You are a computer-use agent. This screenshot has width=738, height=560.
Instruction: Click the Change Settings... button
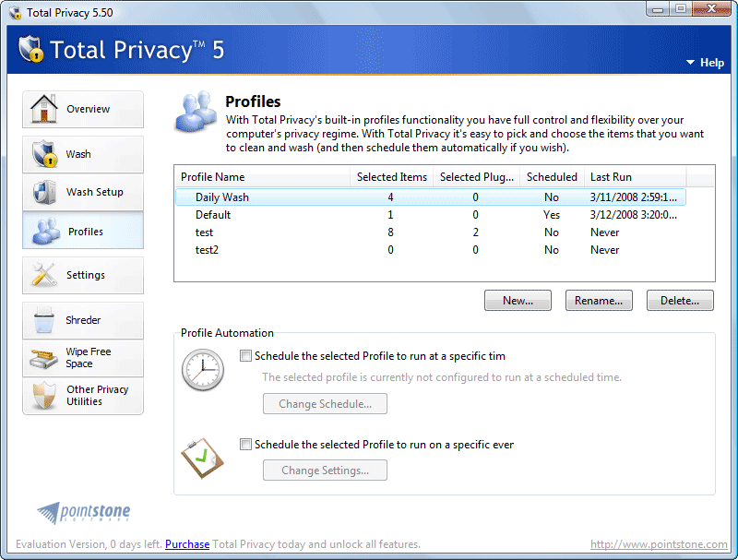(326, 471)
